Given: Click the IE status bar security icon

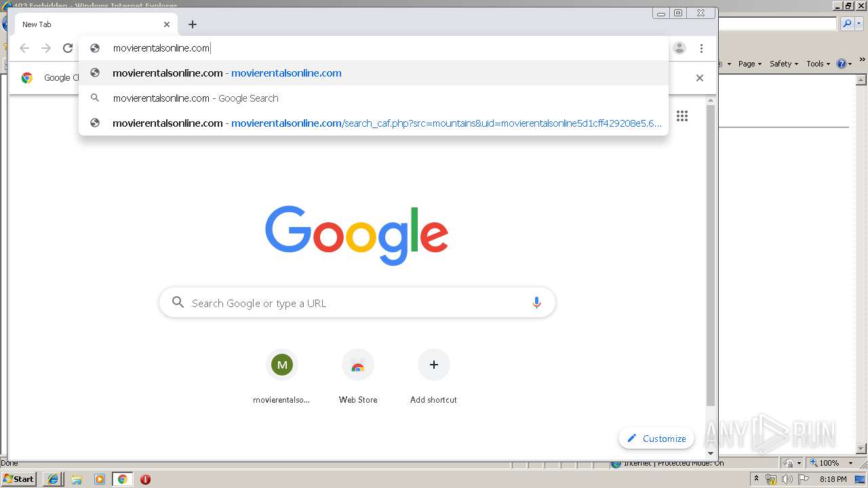Looking at the screenshot, I should 789,463.
